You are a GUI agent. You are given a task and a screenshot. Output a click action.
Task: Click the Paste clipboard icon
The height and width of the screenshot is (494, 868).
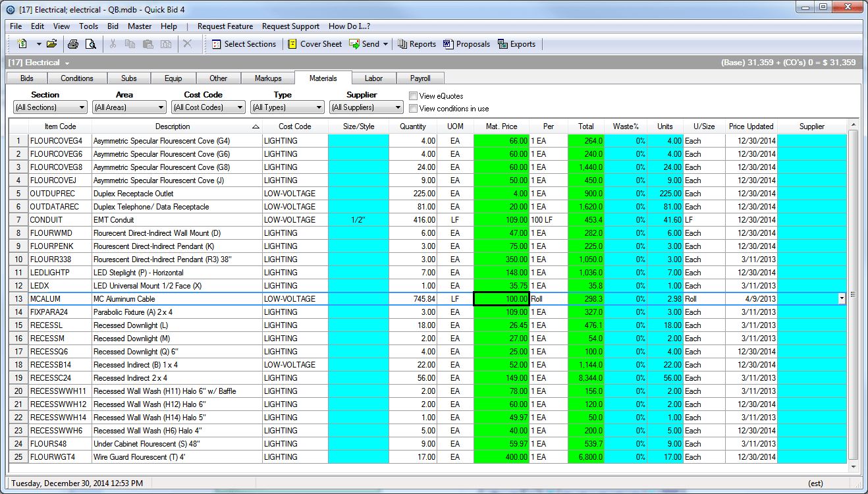point(148,44)
